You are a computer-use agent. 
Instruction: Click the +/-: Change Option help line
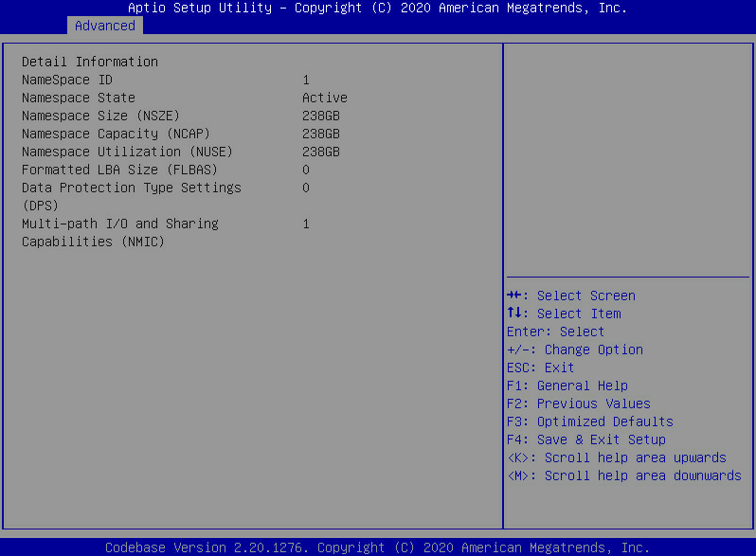click(x=575, y=350)
